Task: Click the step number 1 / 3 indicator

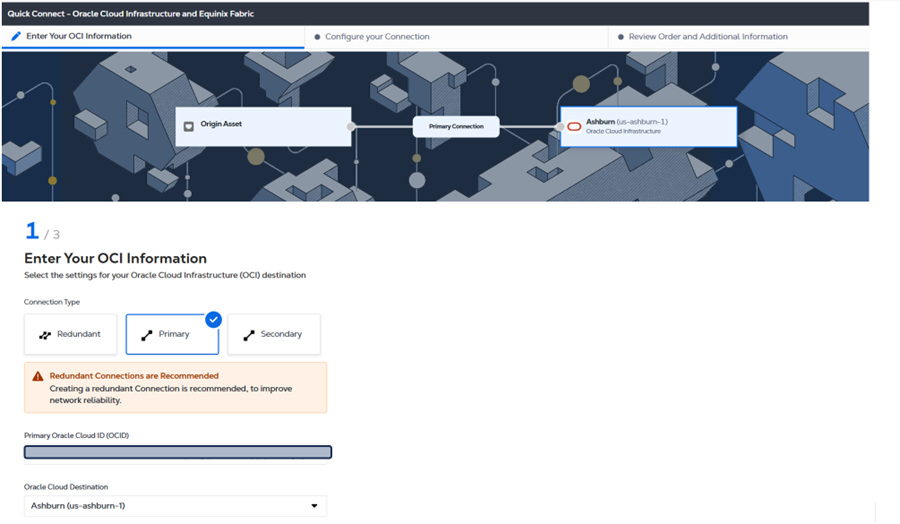Action: coord(42,231)
